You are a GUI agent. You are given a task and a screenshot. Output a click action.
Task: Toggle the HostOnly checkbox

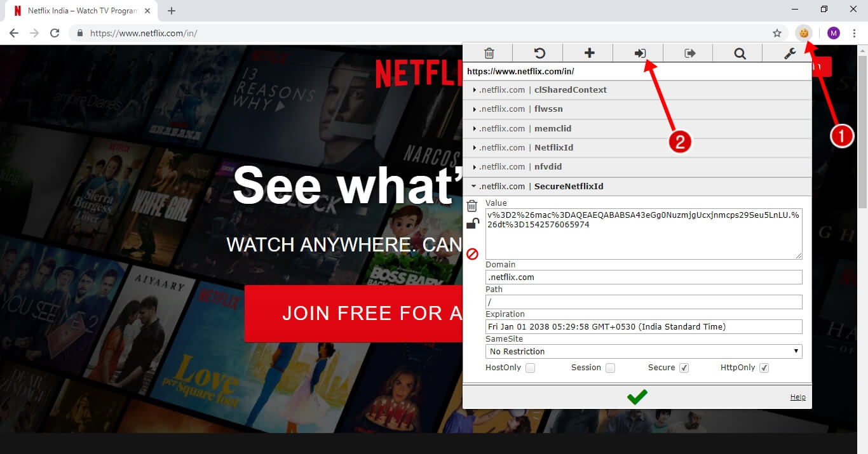tap(530, 368)
